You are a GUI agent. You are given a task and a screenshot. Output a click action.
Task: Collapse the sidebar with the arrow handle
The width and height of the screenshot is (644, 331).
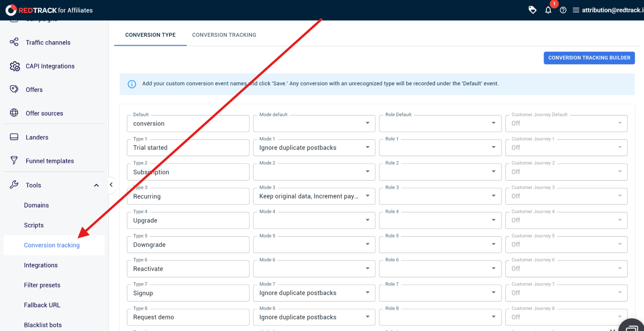pos(111,185)
